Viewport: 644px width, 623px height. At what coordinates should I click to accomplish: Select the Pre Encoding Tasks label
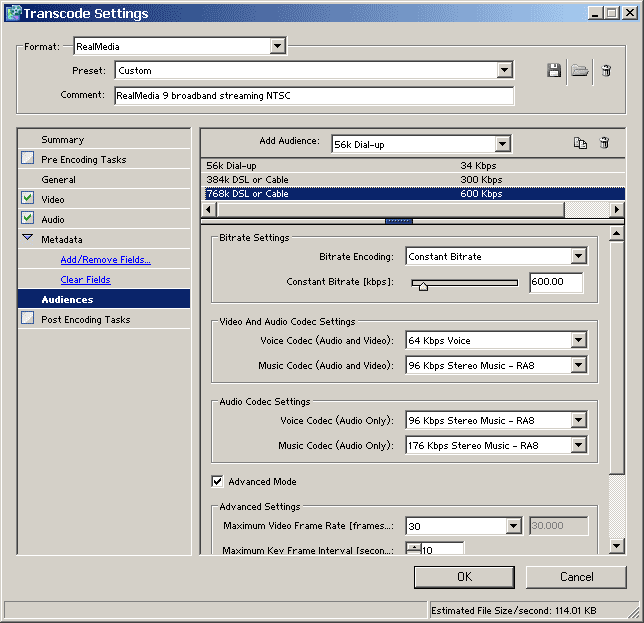point(84,159)
